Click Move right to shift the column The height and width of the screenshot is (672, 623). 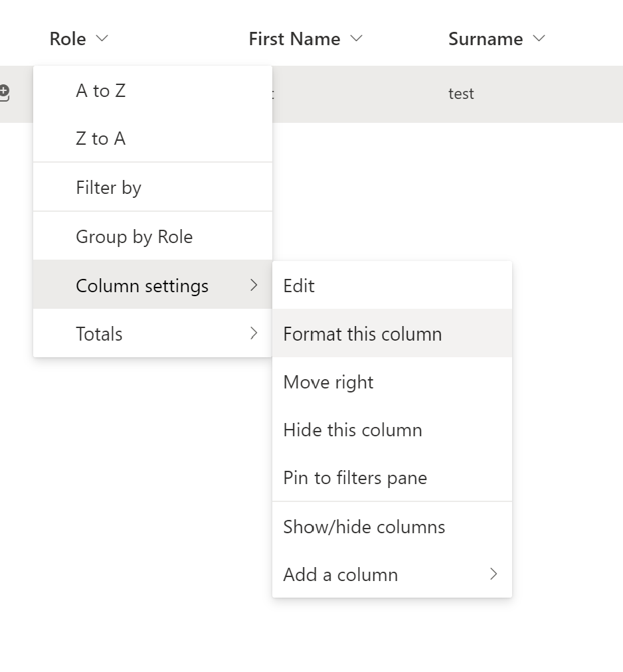pyautogui.click(x=328, y=382)
